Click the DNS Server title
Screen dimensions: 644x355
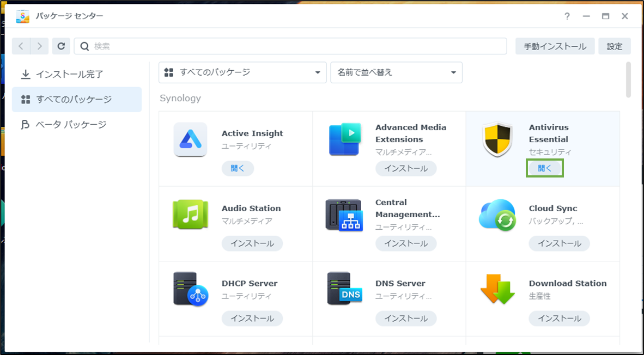click(400, 284)
